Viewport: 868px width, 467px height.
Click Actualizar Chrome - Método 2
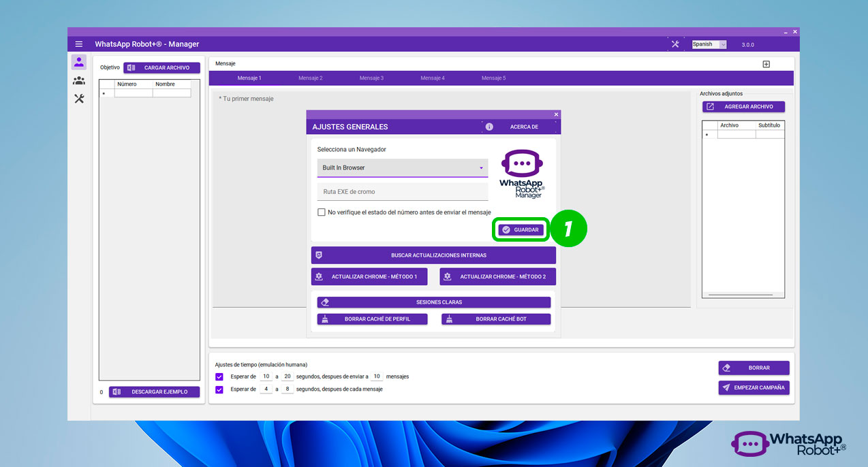tap(497, 276)
